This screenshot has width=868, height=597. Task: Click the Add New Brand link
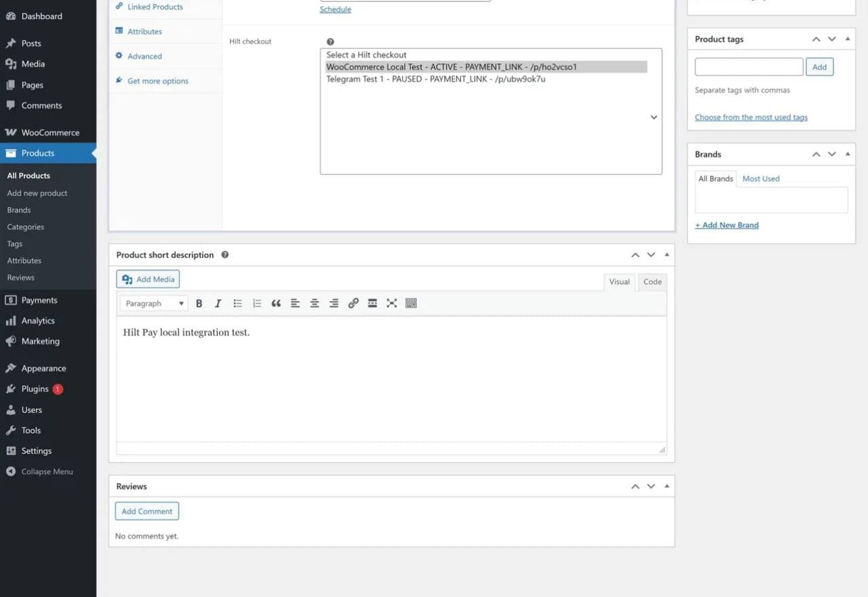(x=727, y=225)
